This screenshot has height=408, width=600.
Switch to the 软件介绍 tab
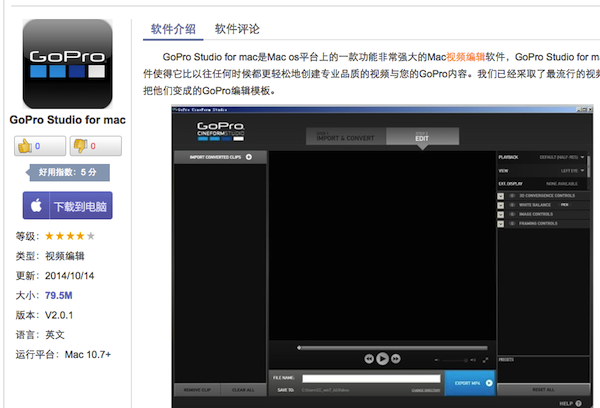pos(173,29)
